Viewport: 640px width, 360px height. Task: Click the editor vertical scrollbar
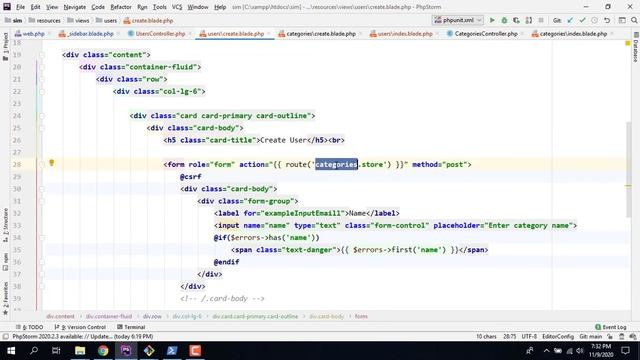628,169
